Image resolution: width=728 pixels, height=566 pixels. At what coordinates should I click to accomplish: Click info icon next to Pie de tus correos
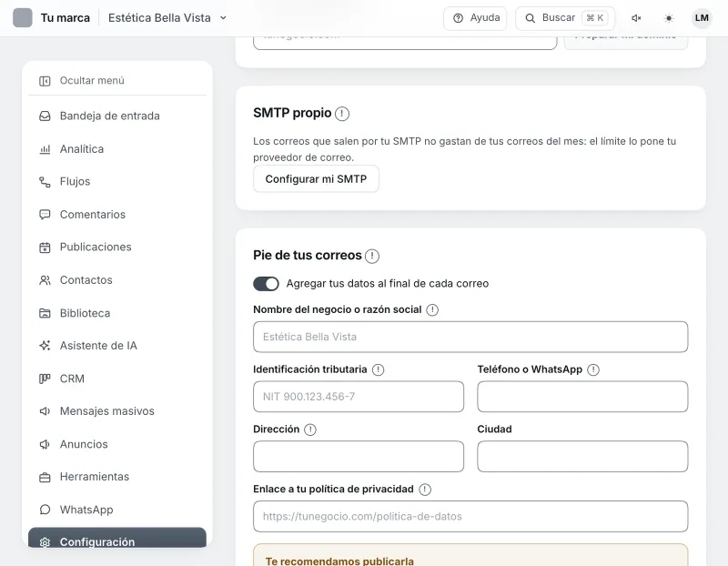(x=372, y=256)
